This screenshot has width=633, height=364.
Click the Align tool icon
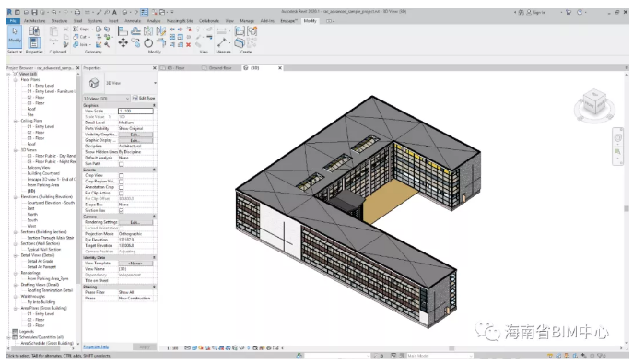point(123,30)
